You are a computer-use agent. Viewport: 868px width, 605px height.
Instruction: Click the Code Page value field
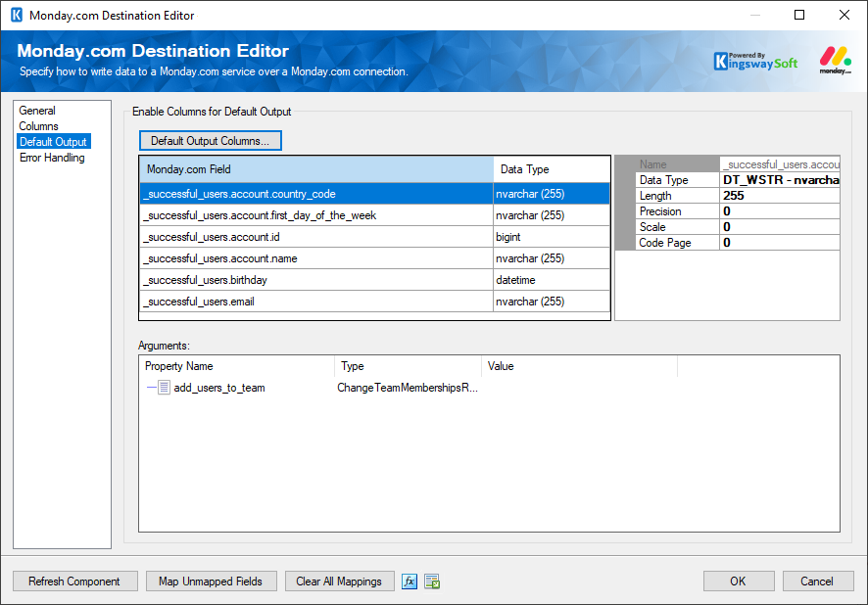[x=780, y=242]
